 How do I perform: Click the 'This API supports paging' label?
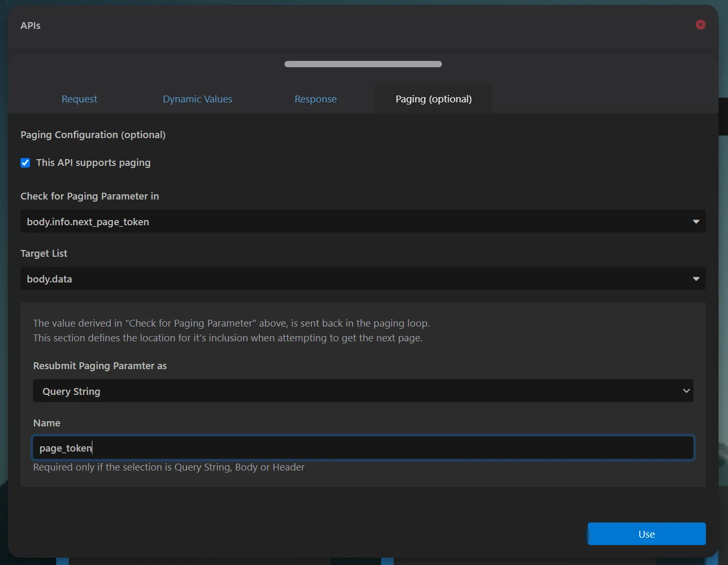pos(93,163)
